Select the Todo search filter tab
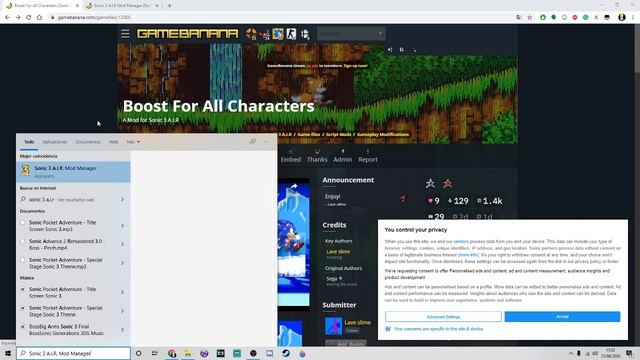The width and height of the screenshot is (640, 360). coord(29,142)
